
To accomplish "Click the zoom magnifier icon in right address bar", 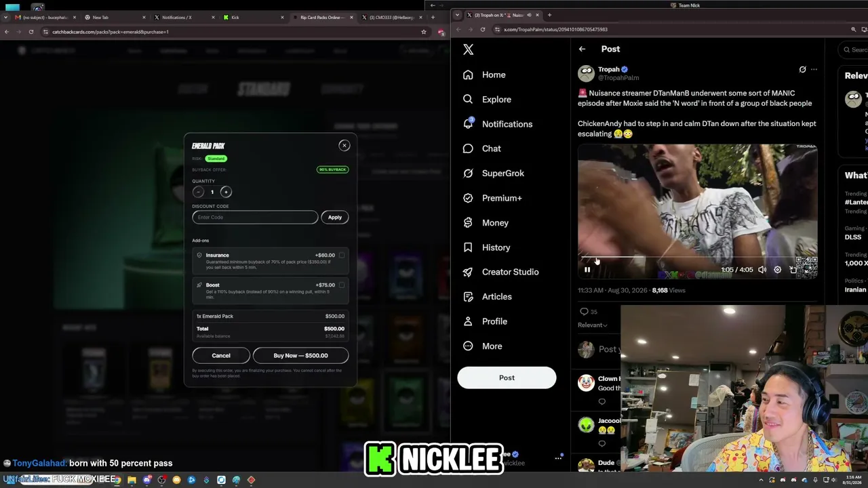I will (853, 29).
